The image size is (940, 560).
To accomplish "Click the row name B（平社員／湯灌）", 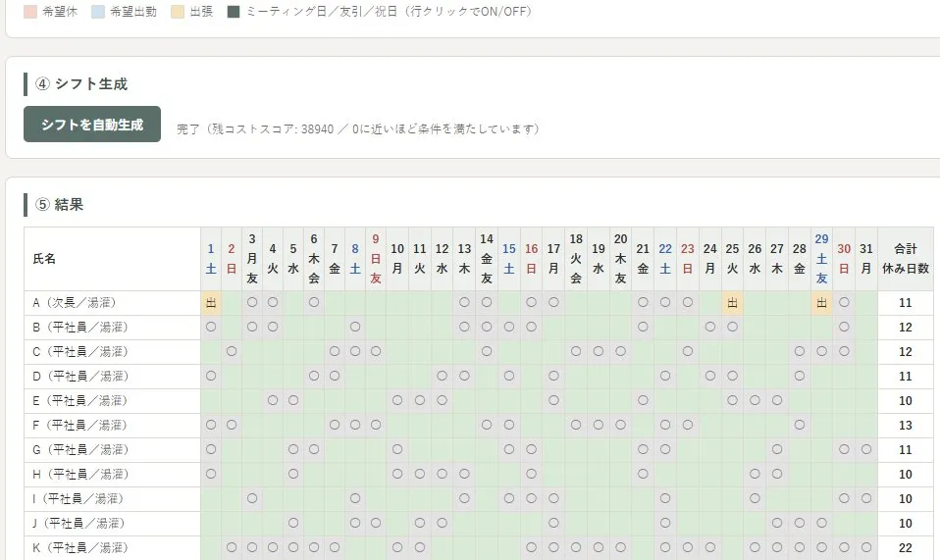I will click(80, 328).
